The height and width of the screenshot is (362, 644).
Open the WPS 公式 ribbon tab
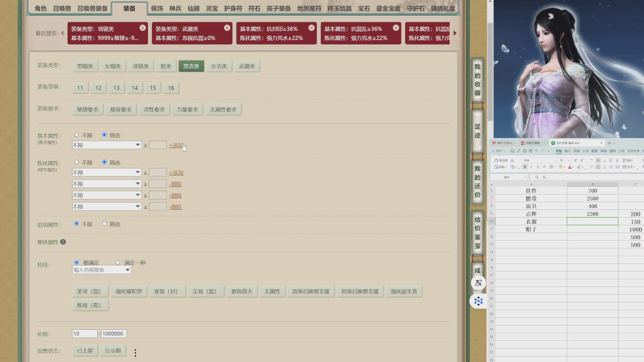point(586,151)
